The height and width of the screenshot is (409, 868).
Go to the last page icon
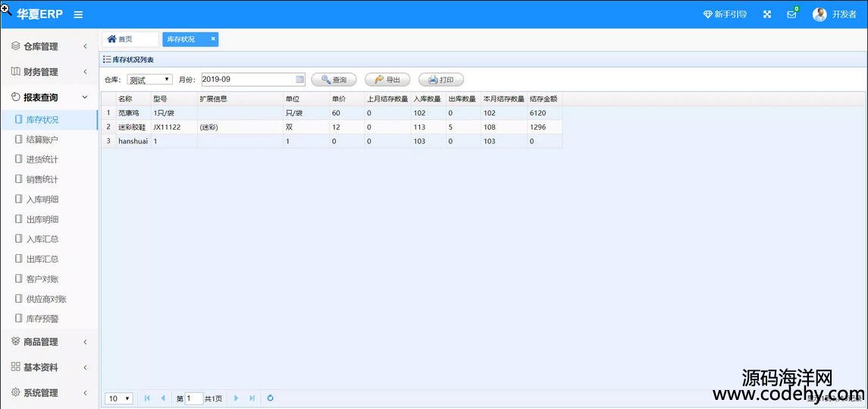pyautogui.click(x=252, y=398)
